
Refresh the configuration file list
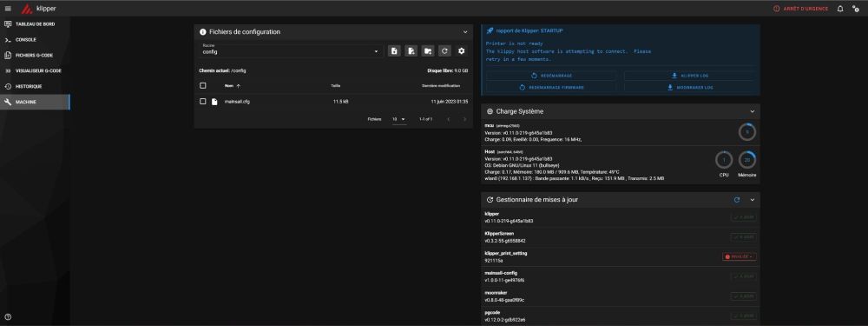pyautogui.click(x=444, y=51)
